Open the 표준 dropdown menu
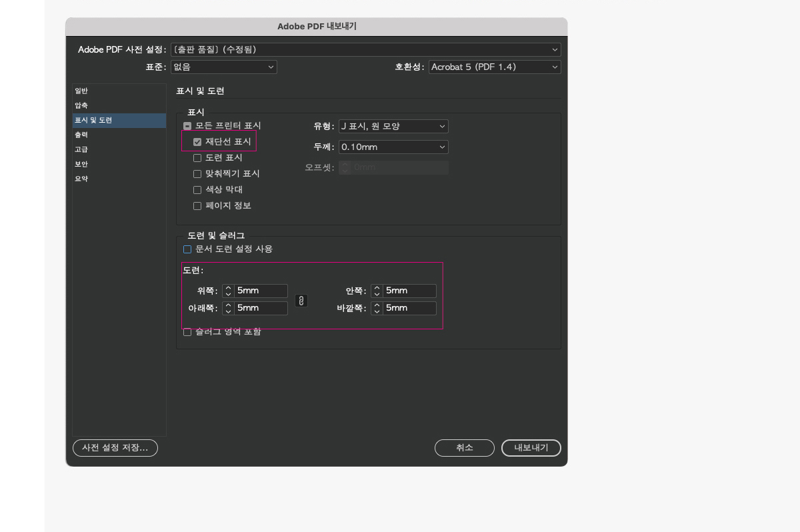Viewport: 800px width, 532px height. (223, 67)
